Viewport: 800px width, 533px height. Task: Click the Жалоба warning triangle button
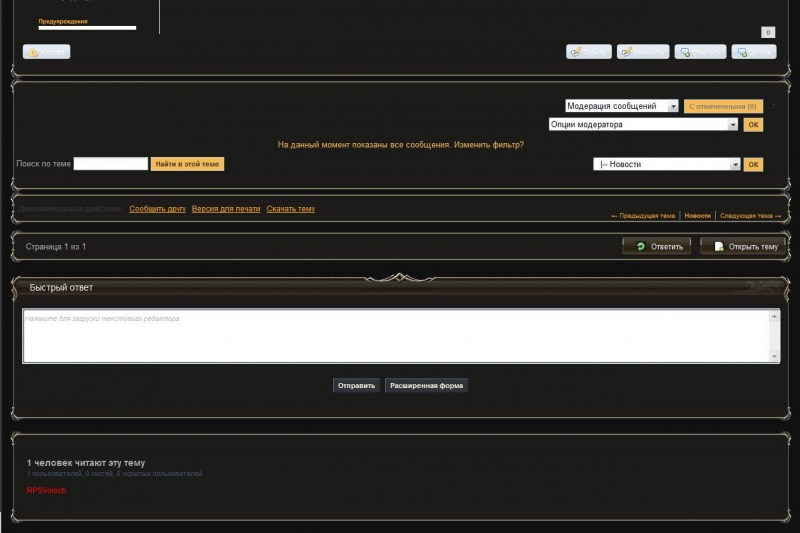point(46,52)
